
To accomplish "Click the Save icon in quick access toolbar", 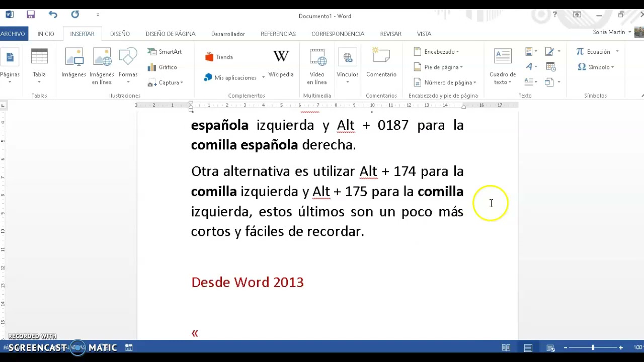I will pos(31,15).
